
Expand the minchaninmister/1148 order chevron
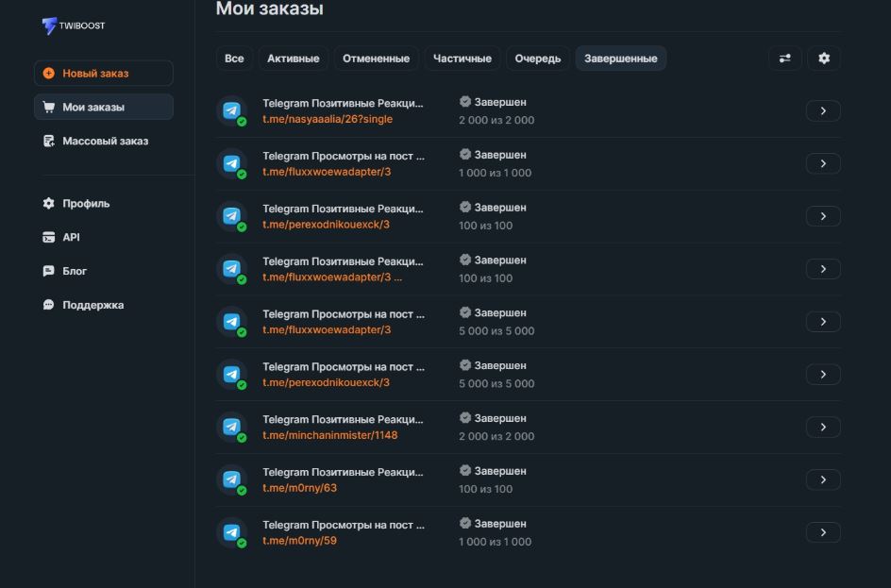pyautogui.click(x=823, y=428)
